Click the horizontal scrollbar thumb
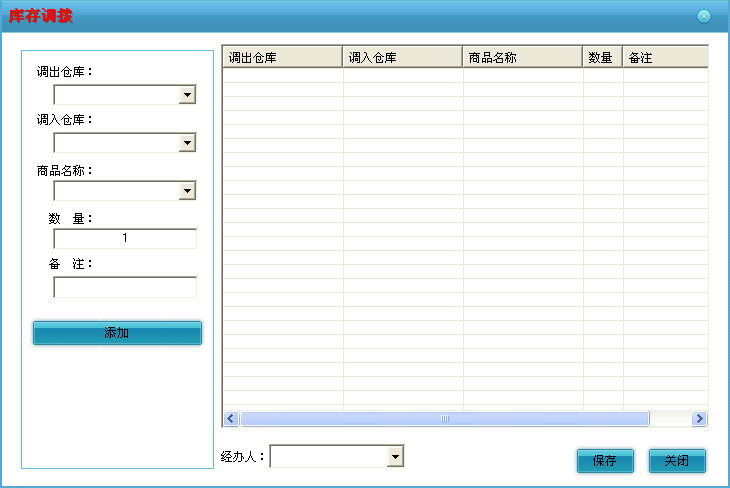Viewport: 730px width, 488px height. 445,419
